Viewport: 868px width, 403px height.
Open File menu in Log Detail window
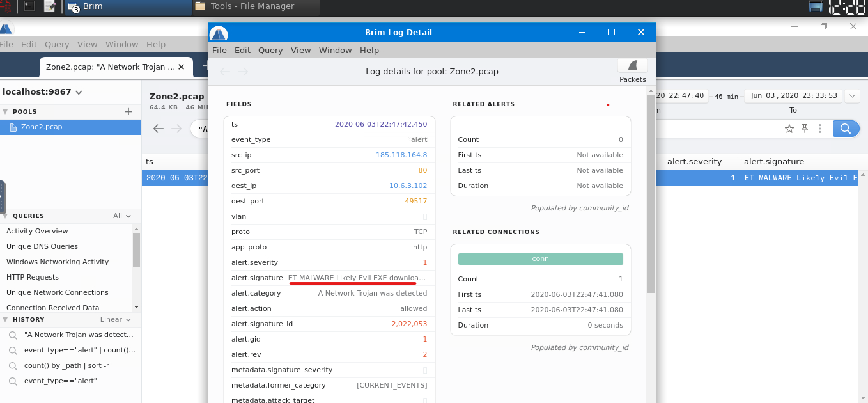[219, 50]
